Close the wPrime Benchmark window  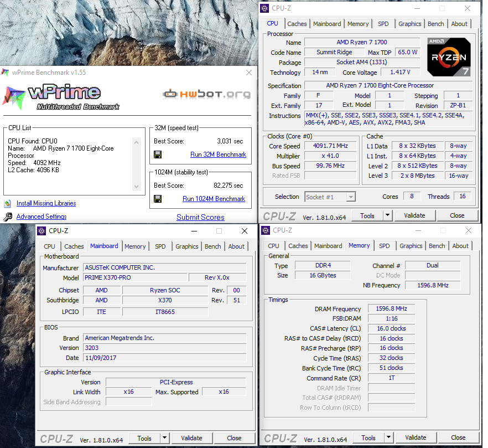[x=249, y=73]
